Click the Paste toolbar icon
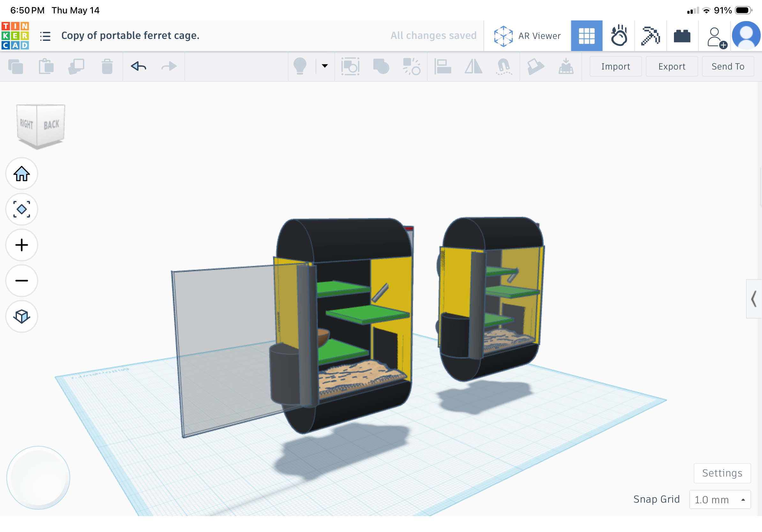 46,66
